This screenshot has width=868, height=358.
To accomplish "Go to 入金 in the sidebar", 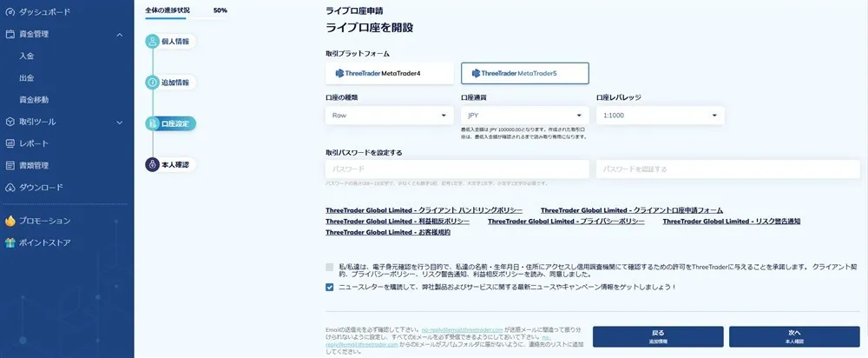I will tap(27, 56).
